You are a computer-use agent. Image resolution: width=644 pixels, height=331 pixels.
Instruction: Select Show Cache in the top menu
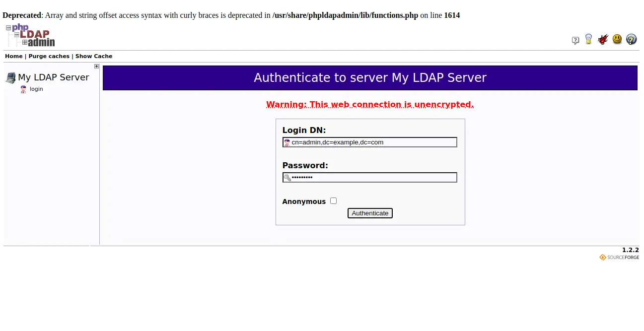click(94, 56)
